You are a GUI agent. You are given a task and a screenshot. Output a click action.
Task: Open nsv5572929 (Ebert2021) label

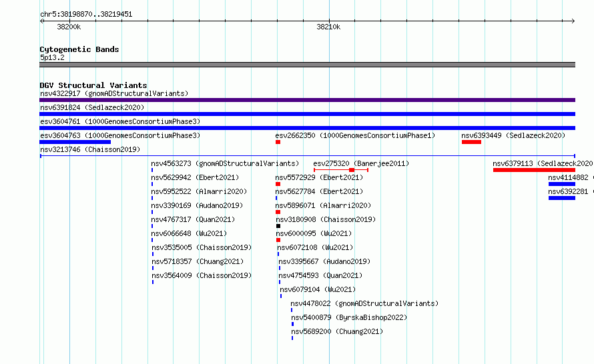coord(319,177)
